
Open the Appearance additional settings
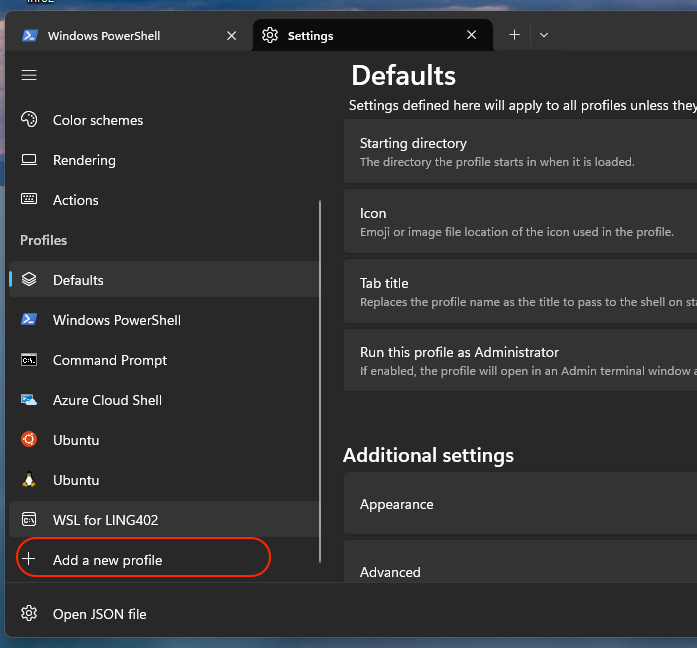(521, 504)
